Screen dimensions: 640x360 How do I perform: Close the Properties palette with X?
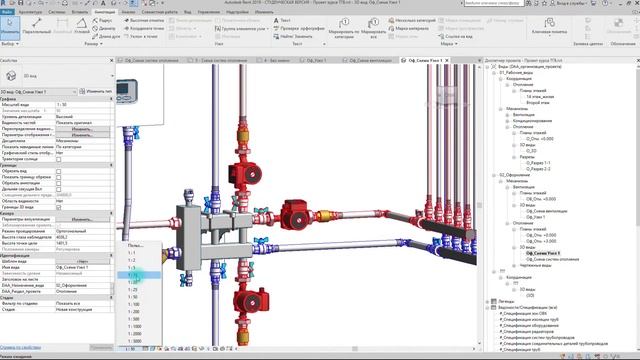pos(111,60)
